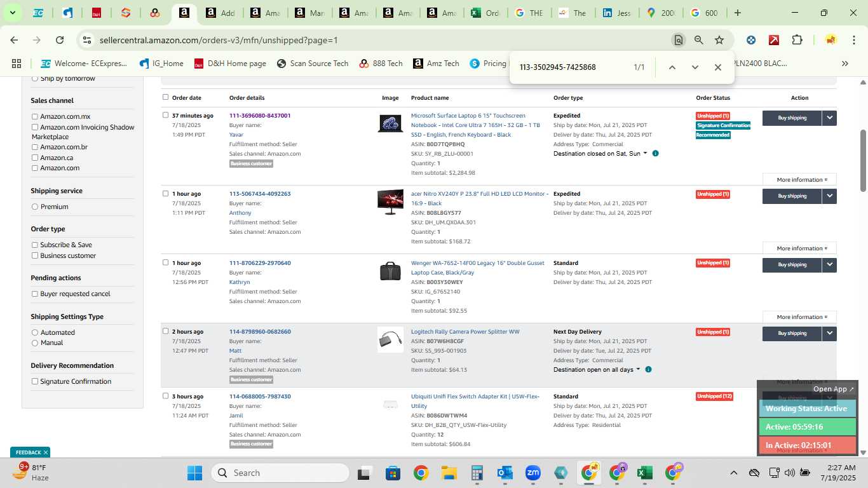Screen dimensions: 868x488
Task: Select Manual shipping settings type
Action: pos(35,343)
